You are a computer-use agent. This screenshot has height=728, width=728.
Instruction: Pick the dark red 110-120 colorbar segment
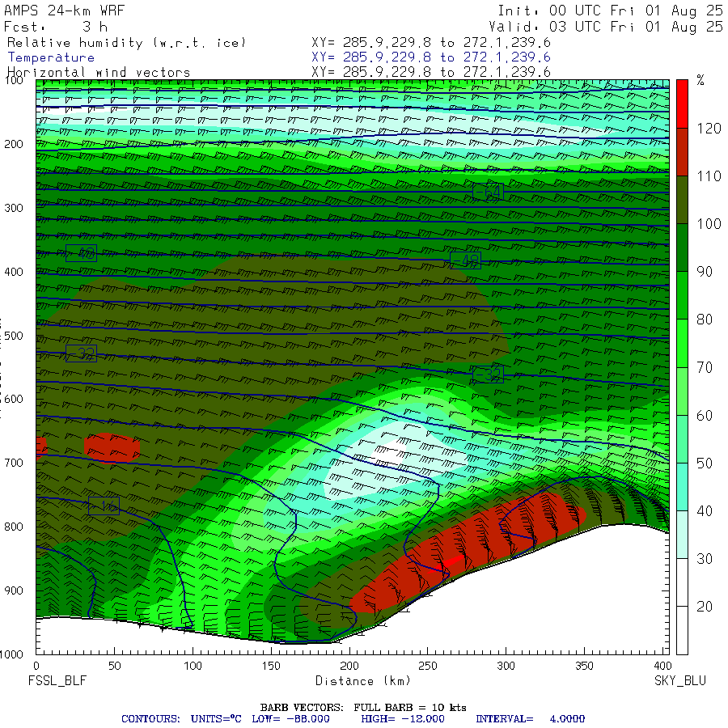point(682,152)
